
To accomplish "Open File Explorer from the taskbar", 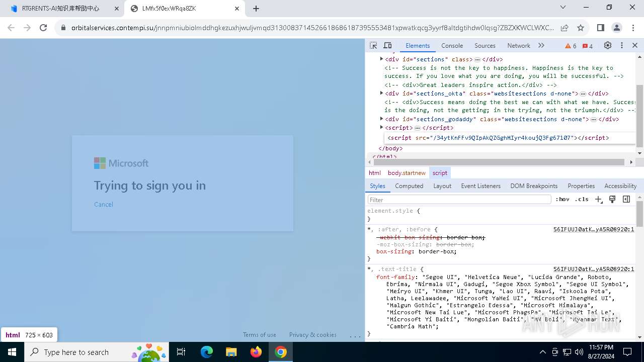I will [231, 352].
